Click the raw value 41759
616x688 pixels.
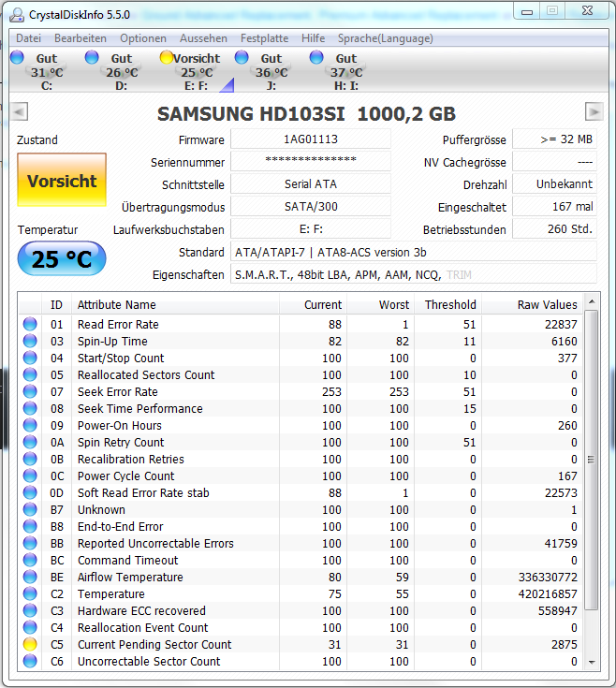561,543
